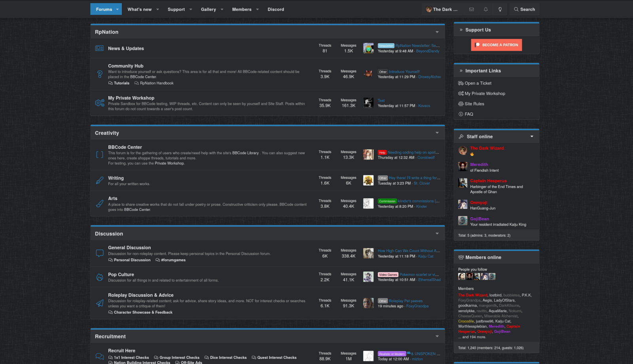This screenshot has width=633, height=364.
Task: Open the Discord nav link
Action: (276, 9)
